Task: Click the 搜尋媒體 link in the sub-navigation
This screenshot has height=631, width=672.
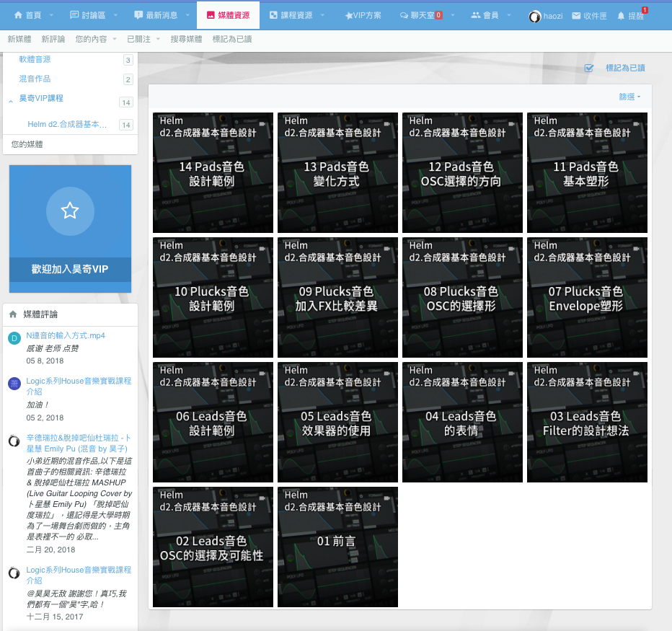Action: [x=186, y=39]
